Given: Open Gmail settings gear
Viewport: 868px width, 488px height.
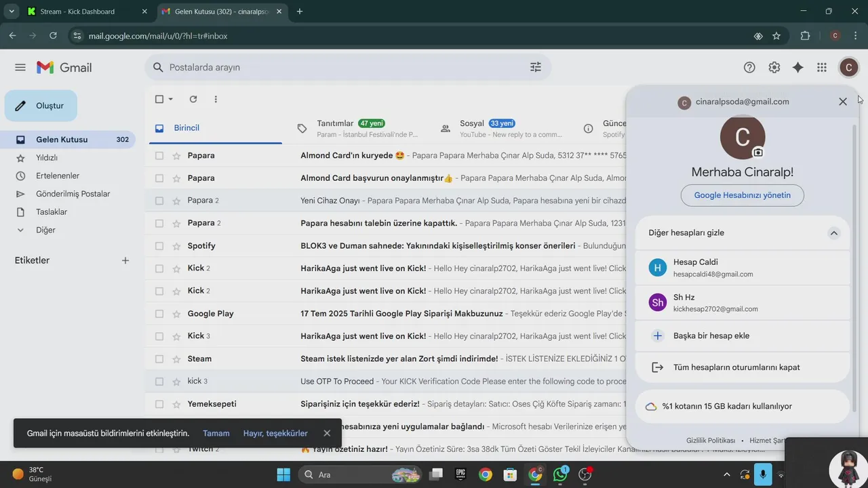Looking at the screenshot, I should (774, 67).
